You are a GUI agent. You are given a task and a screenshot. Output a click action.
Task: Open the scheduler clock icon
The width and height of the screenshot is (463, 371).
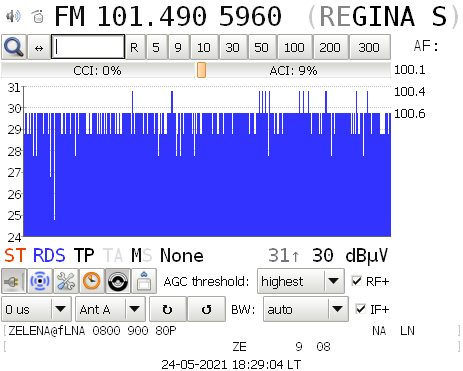coord(92,281)
